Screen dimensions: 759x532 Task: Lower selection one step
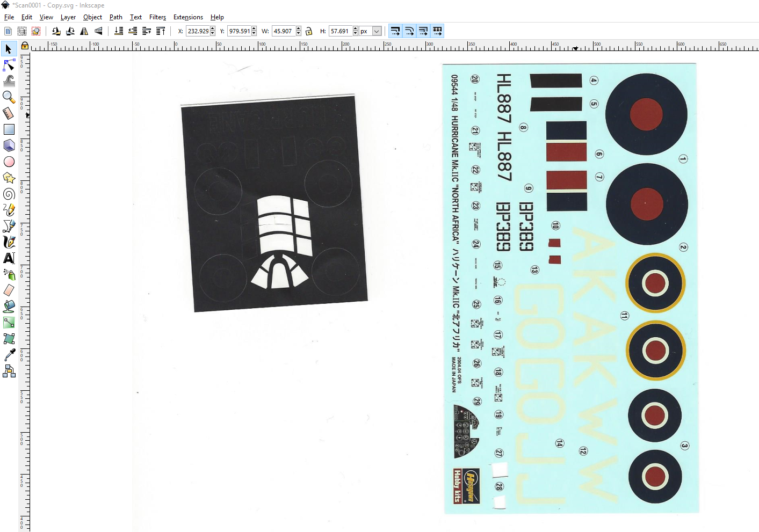coord(133,31)
